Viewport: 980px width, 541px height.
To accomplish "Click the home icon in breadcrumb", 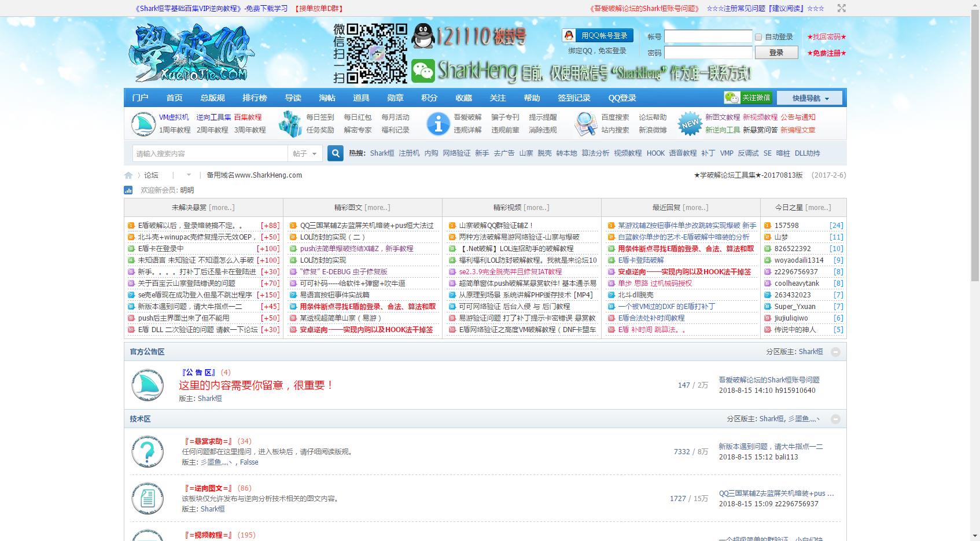I will pos(128,175).
